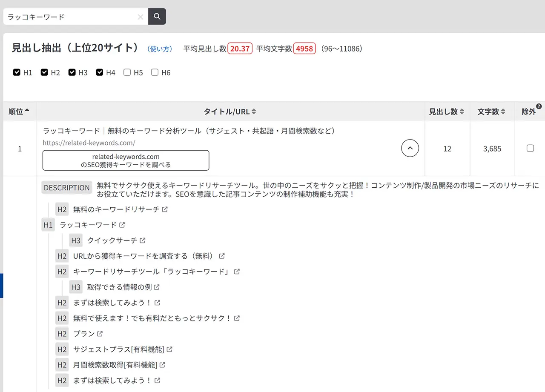Click the heading count cell 12
This screenshot has height=392, width=545.
(447, 149)
